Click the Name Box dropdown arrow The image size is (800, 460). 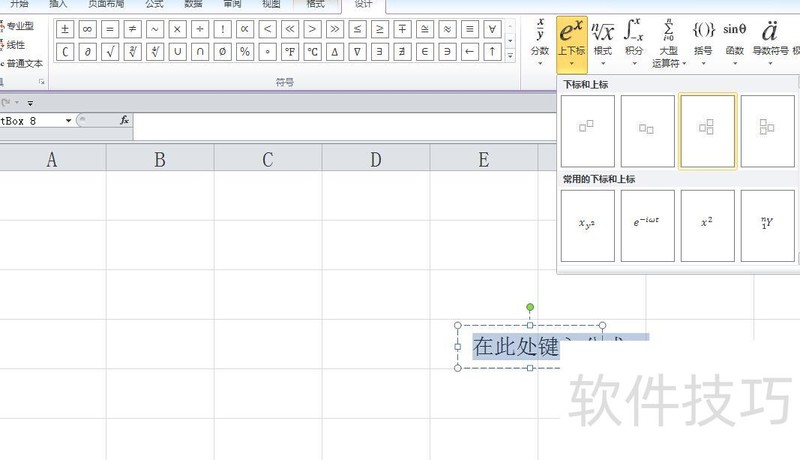coord(68,120)
